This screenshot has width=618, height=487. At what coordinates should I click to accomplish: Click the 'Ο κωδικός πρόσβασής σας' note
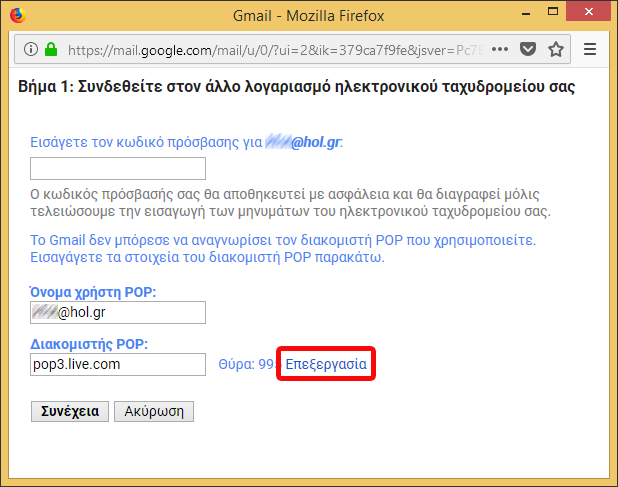tap(290, 203)
